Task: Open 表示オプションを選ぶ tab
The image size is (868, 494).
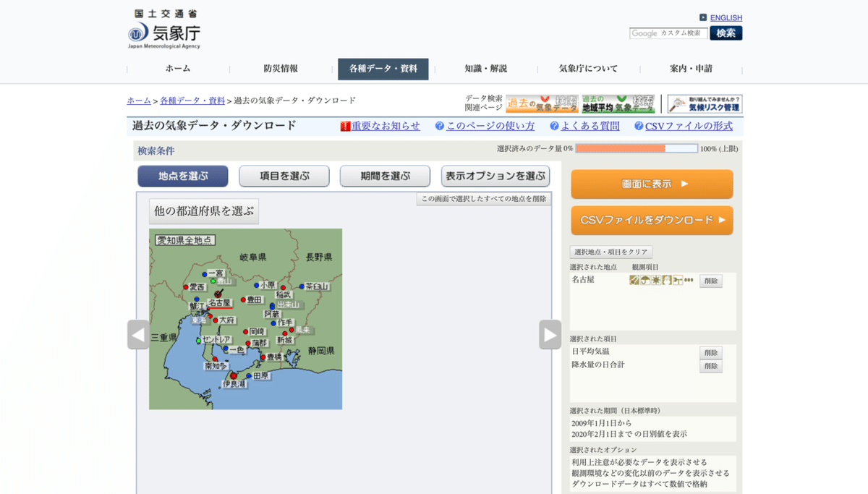Action: click(495, 176)
